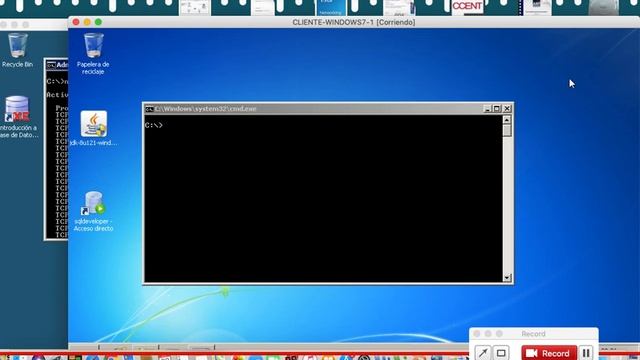Open the Recycle Bin on the left desktop
640x360 pixels.
[x=18, y=50]
